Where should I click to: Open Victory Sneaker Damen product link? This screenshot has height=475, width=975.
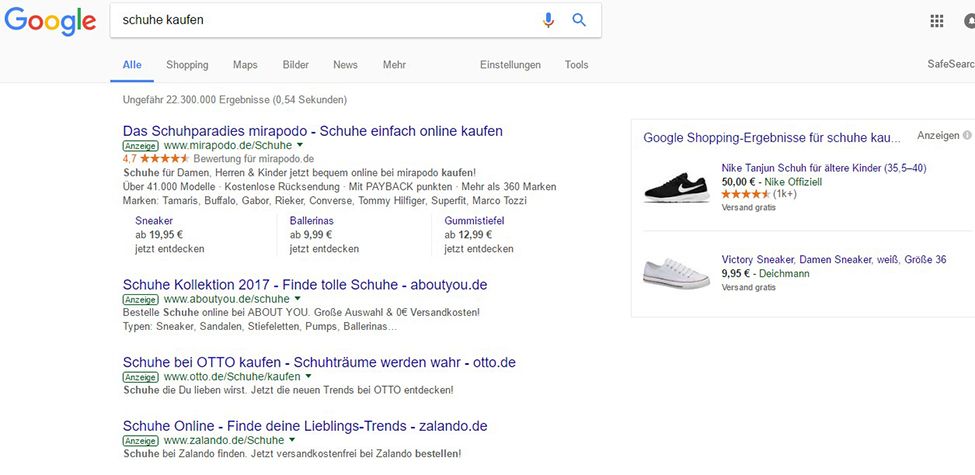834,259
